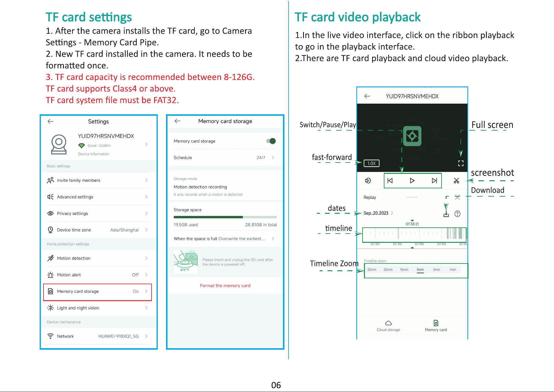Open Device information chevron for YUID97HRSNVMEHDX

tap(146, 144)
